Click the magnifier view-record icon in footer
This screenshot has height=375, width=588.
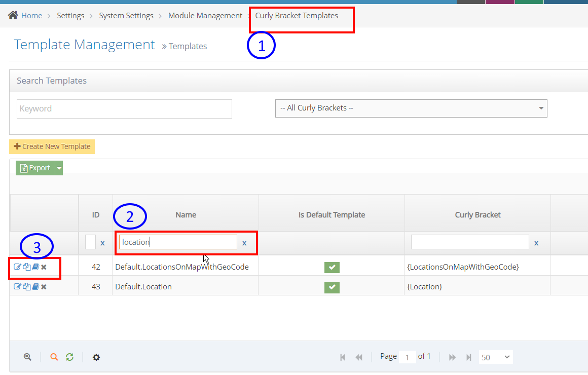coord(28,357)
